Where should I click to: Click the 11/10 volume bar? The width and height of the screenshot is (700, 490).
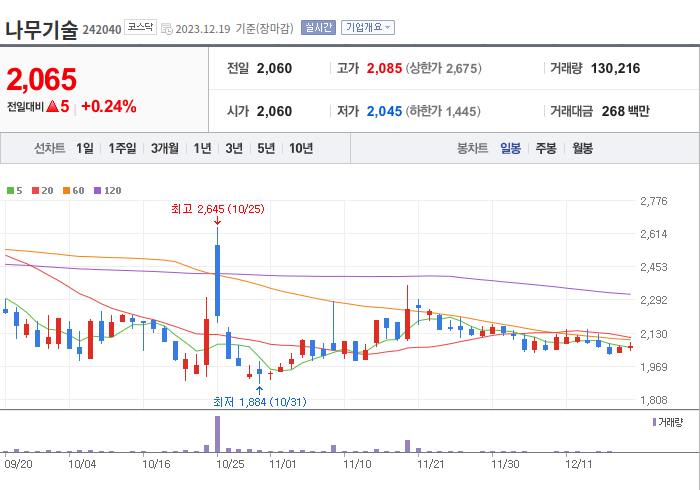click(345, 451)
